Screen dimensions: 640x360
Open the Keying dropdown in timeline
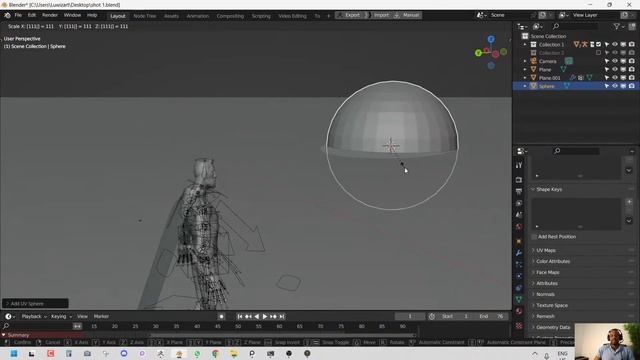coord(61,316)
